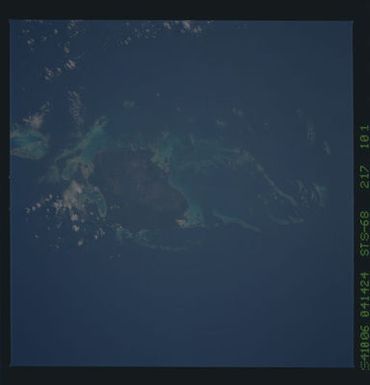The height and width of the screenshot is (385, 370).
Task: Click the "217" film edge number
Action: point(365,176)
